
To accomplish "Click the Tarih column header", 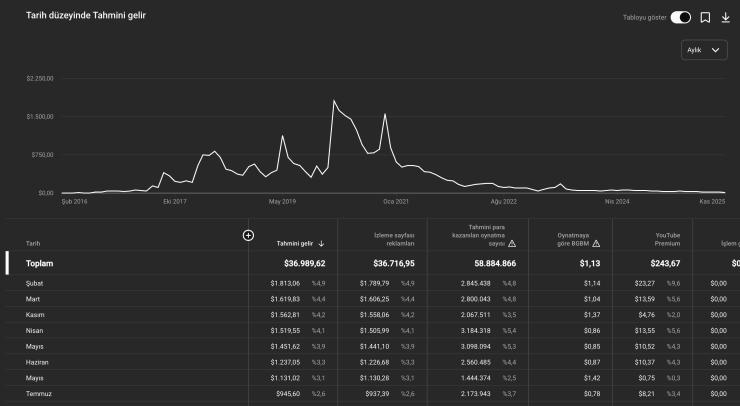I will (x=33, y=243).
